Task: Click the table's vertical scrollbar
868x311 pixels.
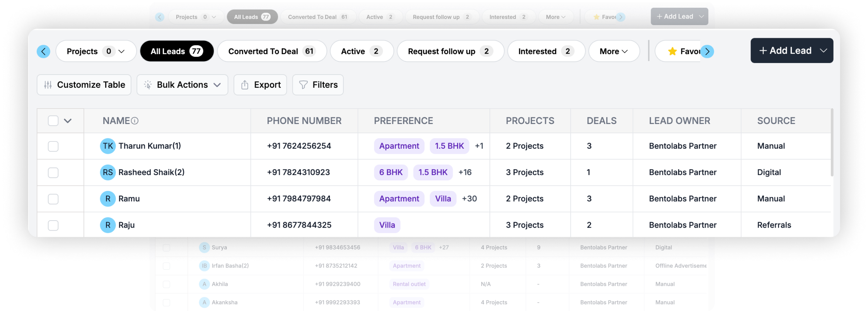Action: (832, 143)
